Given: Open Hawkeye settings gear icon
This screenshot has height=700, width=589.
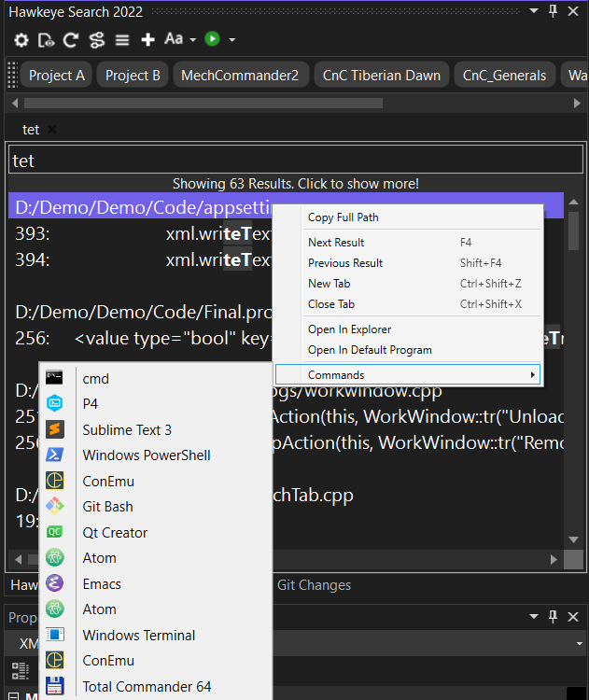Looking at the screenshot, I should [x=21, y=40].
